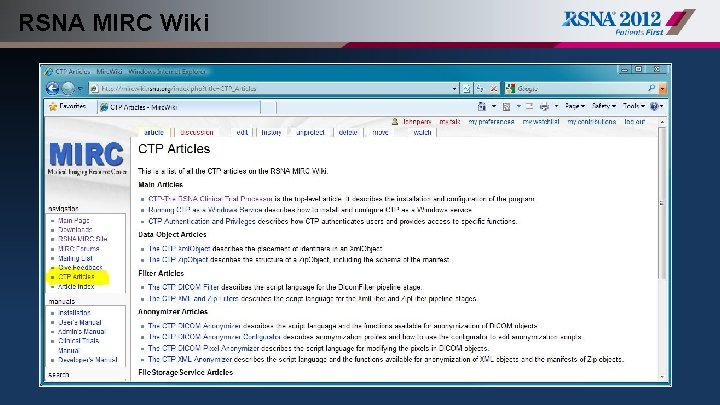The width and height of the screenshot is (720, 405).
Task: Open the highlighted CTP Articles sidebar link
Action: pyautogui.click(x=76, y=277)
